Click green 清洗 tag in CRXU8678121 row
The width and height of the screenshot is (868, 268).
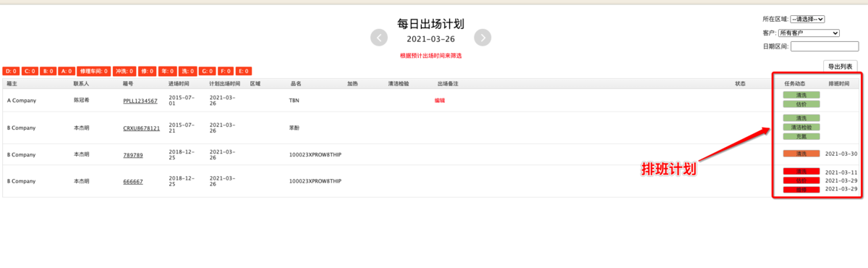click(801, 117)
